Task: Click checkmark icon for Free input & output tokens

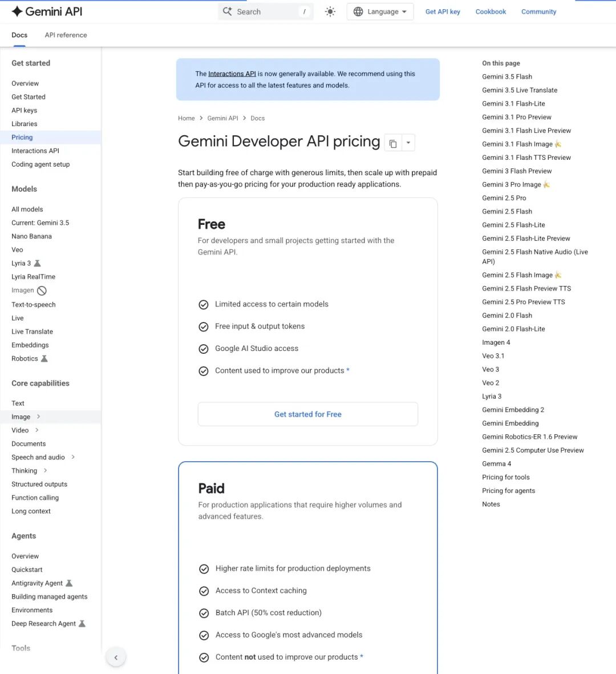Action: click(x=204, y=326)
